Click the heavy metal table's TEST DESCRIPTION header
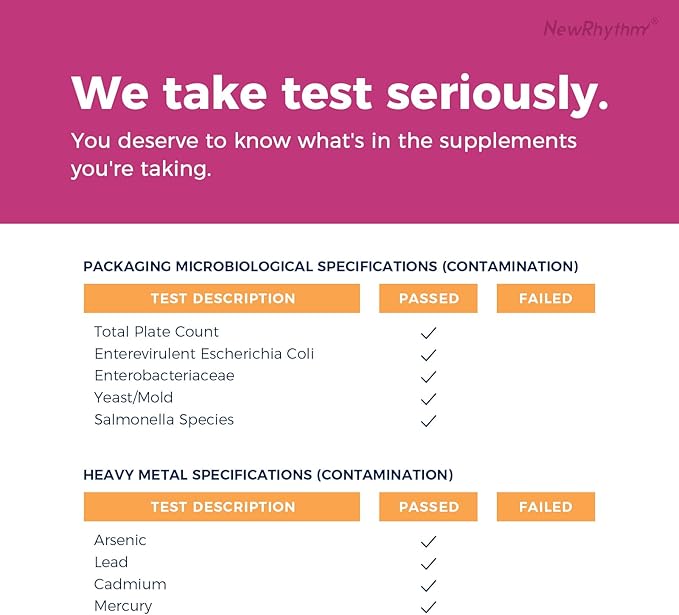 (222, 507)
